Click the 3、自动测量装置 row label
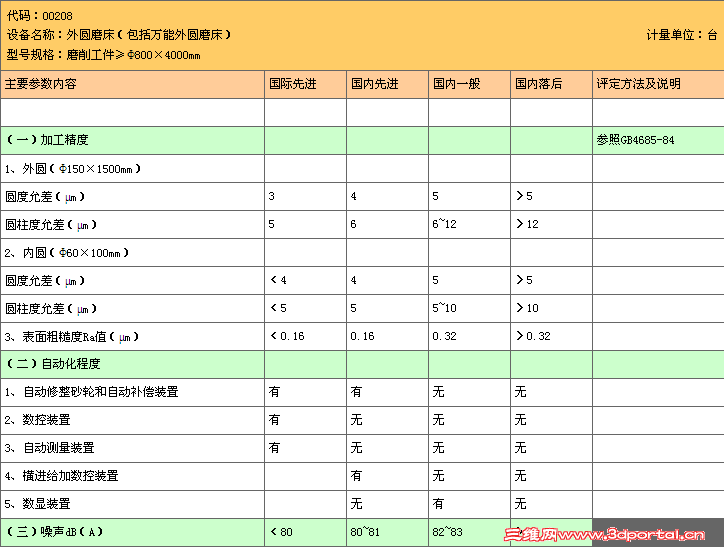Image resolution: width=724 pixels, height=548 pixels. pyautogui.click(x=49, y=448)
